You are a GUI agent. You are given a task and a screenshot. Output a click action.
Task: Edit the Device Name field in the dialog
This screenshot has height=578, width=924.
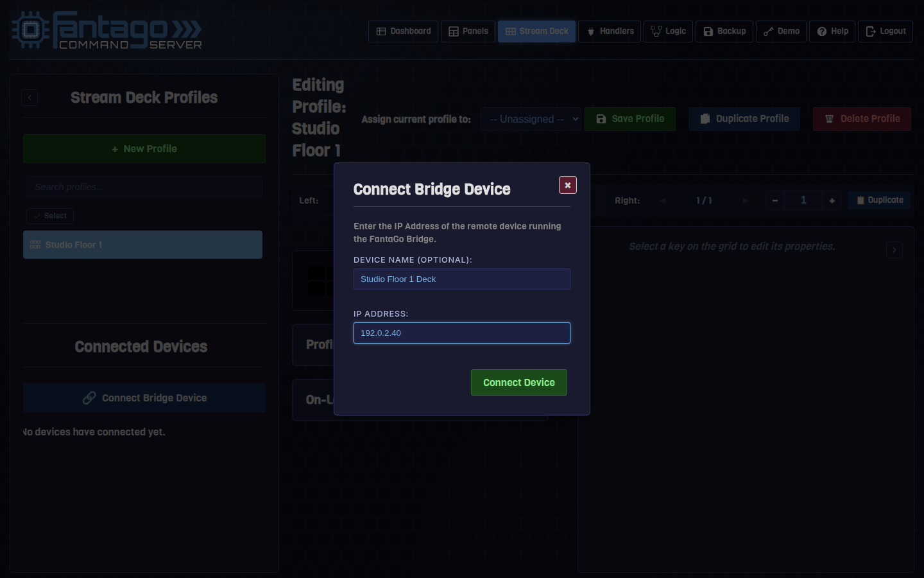462,279
